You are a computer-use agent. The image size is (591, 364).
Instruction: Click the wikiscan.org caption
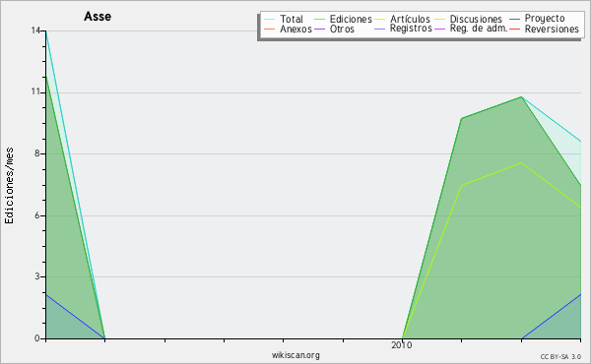(295, 355)
